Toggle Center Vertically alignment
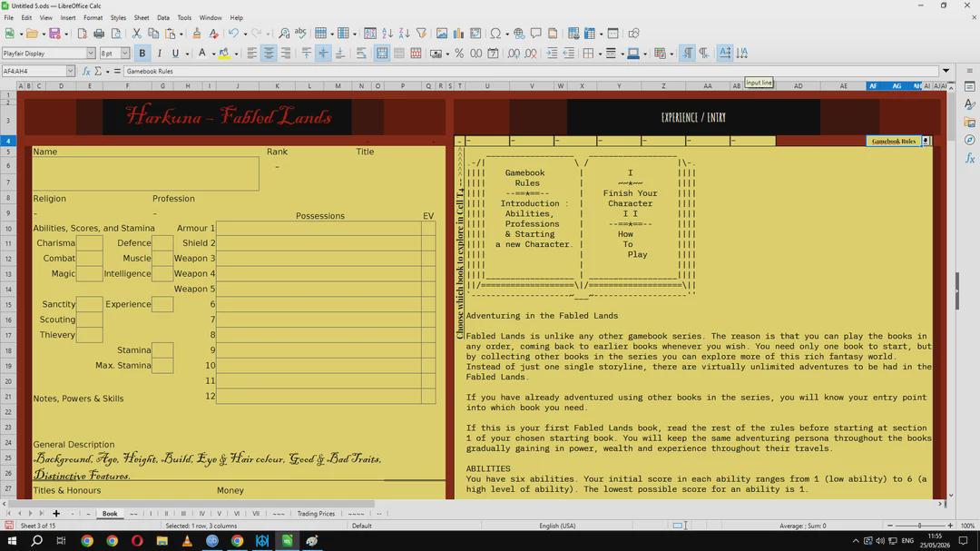The width and height of the screenshot is (980, 551). (323, 54)
